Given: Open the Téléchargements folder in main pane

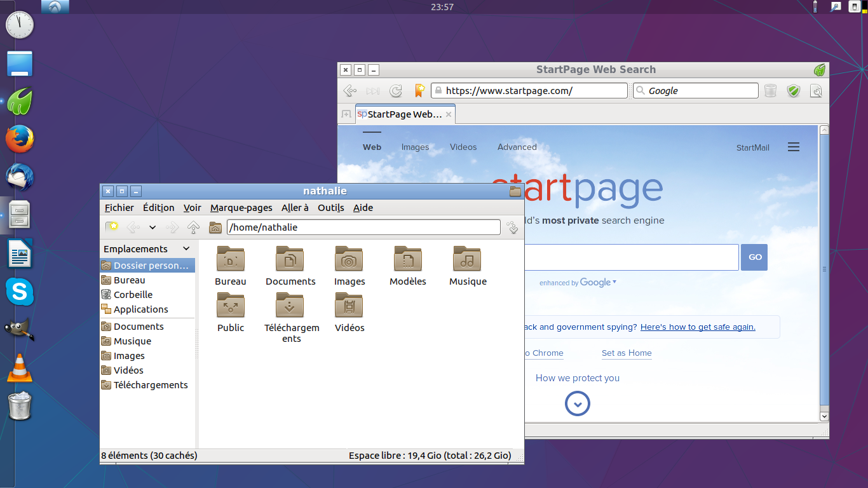Looking at the screenshot, I should coord(292,318).
